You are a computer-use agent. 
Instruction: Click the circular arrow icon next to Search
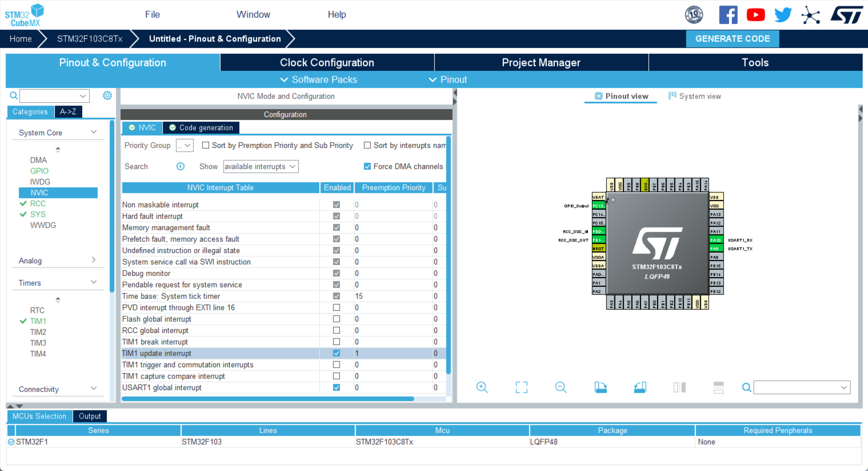coord(180,166)
